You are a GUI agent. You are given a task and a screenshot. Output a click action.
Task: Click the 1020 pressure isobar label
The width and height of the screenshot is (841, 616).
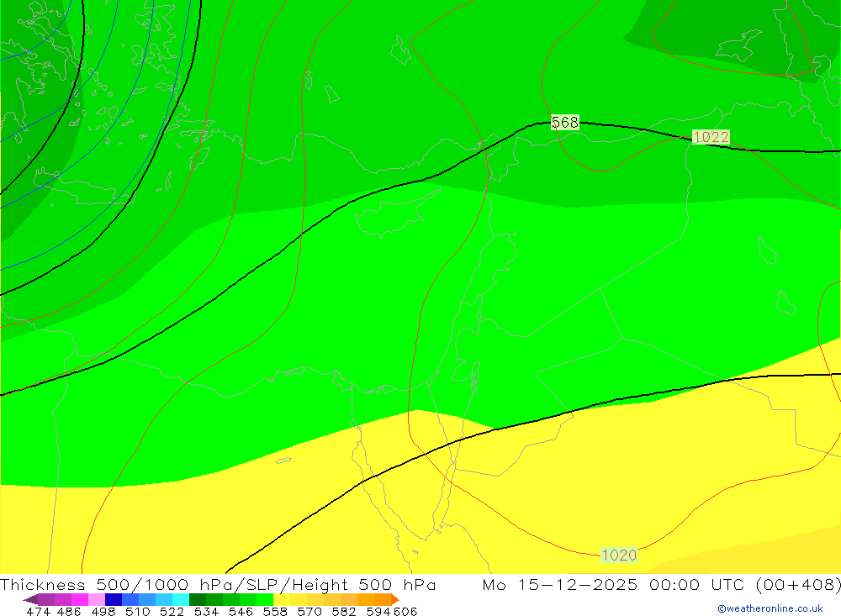point(619,555)
